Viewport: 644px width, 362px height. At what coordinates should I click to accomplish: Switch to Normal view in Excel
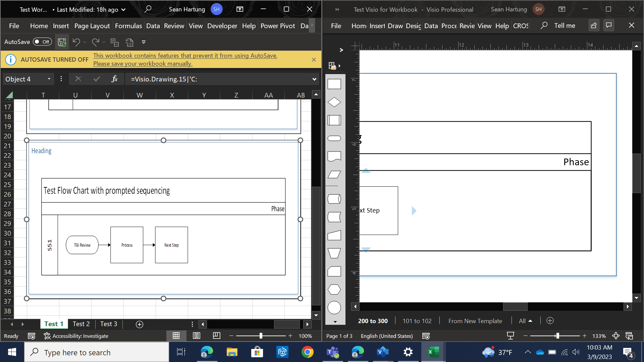pyautogui.click(x=176, y=336)
